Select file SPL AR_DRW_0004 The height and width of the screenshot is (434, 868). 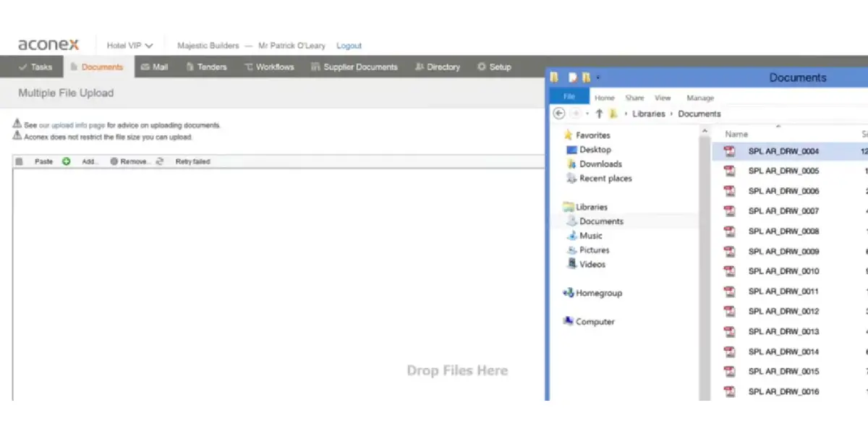pos(783,152)
